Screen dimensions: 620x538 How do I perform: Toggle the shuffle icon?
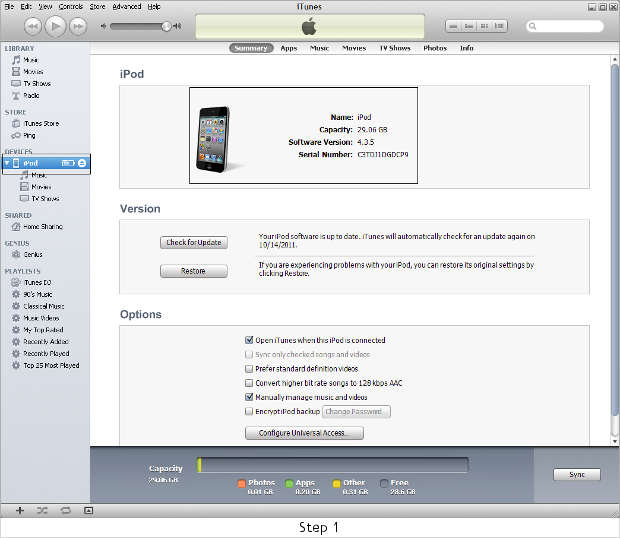click(42, 510)
